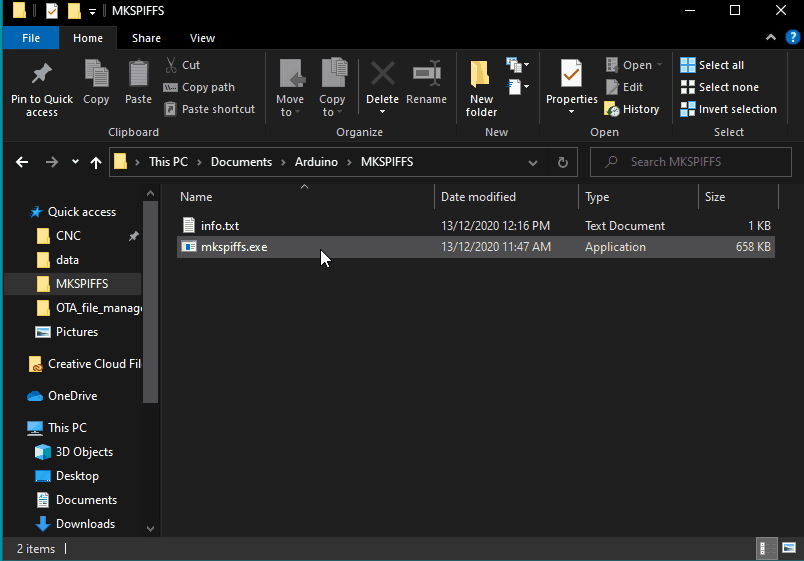The height and width of the screenshot is (561, 804).
Task: Expand Properties dropdown arrow
Action: coord(571,112)
